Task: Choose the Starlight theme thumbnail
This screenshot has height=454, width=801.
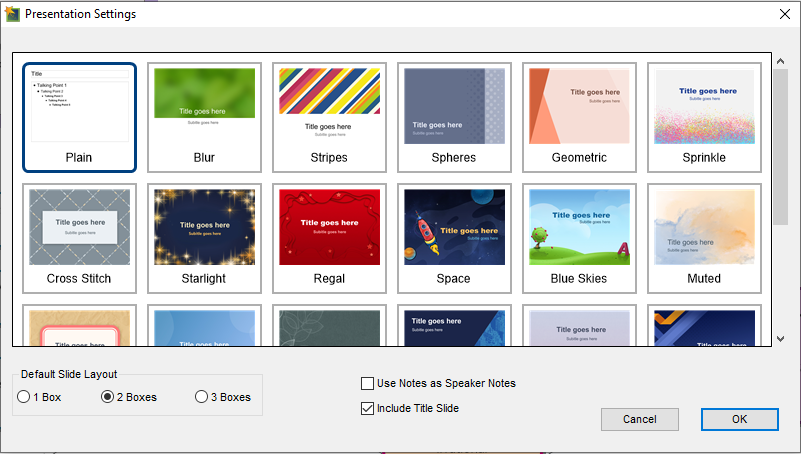Action: point(204,238)
